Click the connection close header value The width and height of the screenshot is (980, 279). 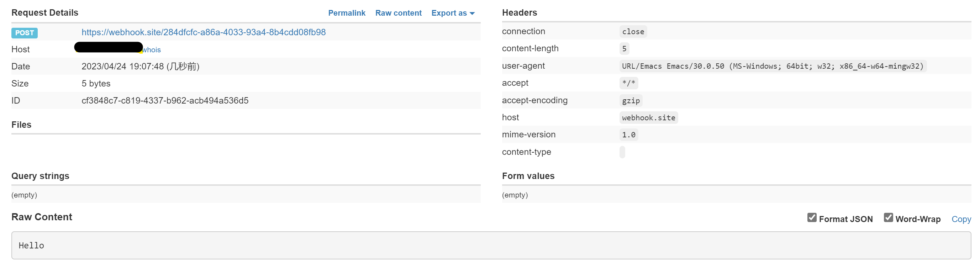(633, 32)
